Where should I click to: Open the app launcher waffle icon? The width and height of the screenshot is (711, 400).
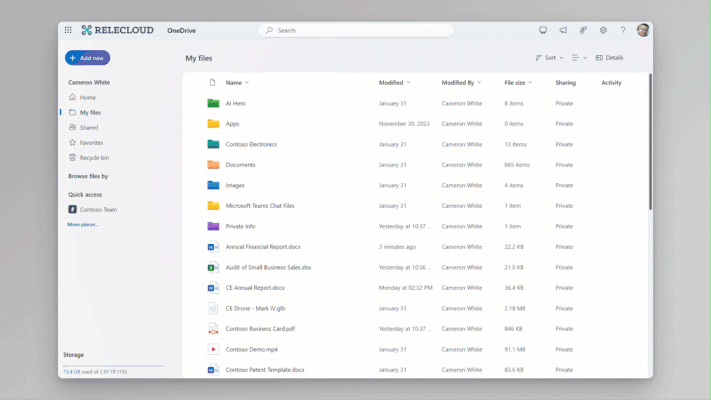tap(68, 30)
